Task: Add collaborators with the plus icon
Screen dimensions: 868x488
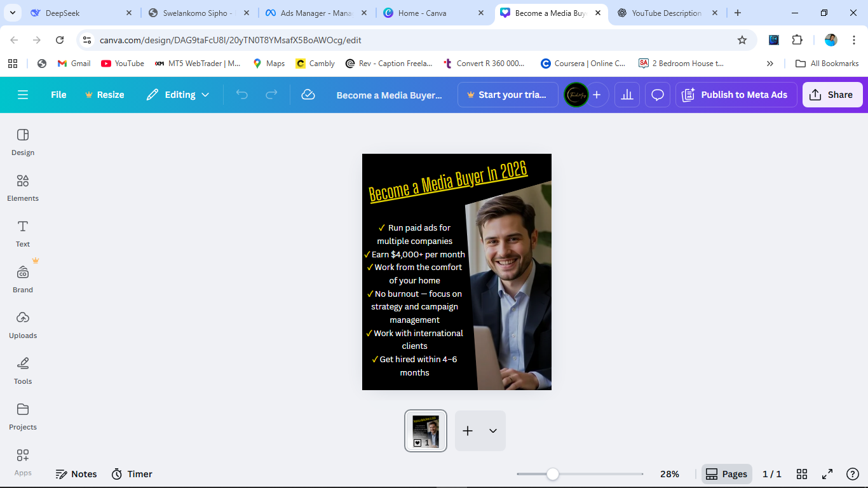Action: tap(597, 95)
